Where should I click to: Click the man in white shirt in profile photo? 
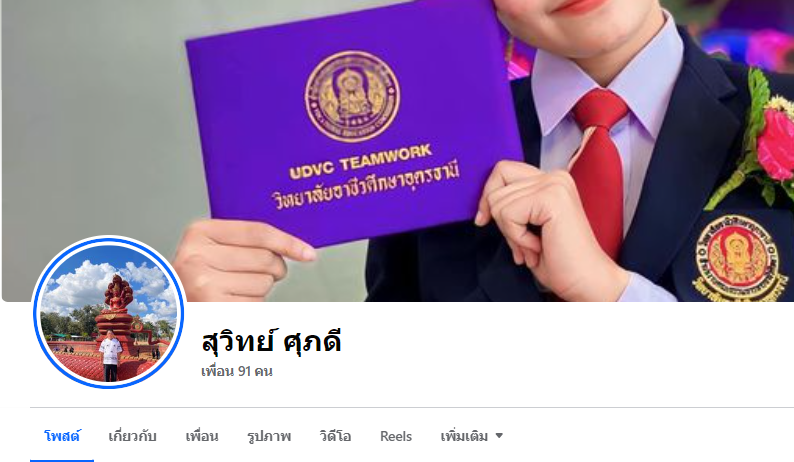pyautogui.click(x=110, y=356)
